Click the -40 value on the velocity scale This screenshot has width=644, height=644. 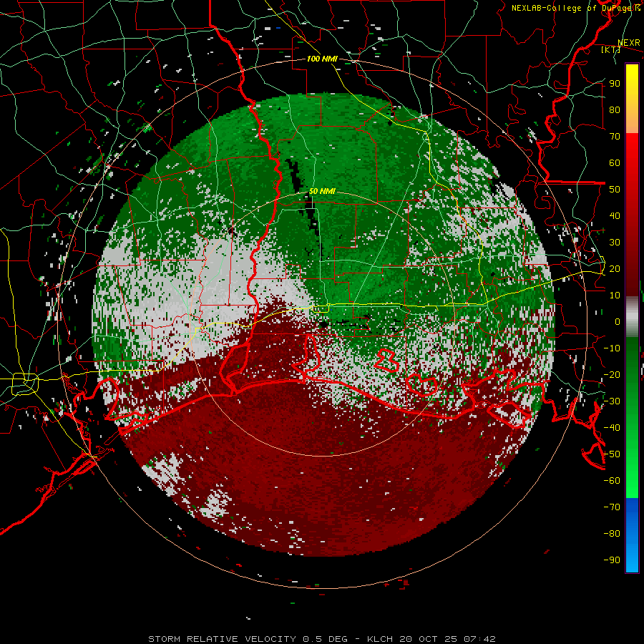pyautogui.click(x=612, y=428)
